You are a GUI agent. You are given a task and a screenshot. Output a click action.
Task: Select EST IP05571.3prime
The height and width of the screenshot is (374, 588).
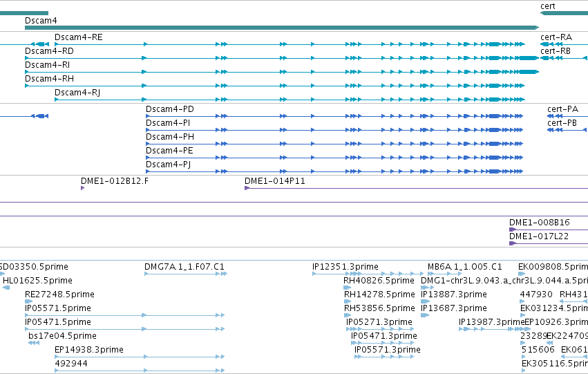pyautogui.click(x=388, y=350)
